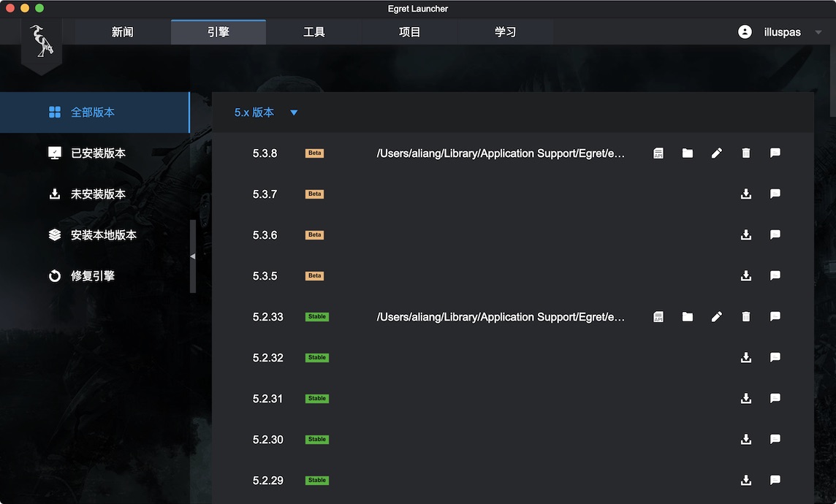
Task: Edit path with pencil icon for 5.2.33
Action: point(717,317)
